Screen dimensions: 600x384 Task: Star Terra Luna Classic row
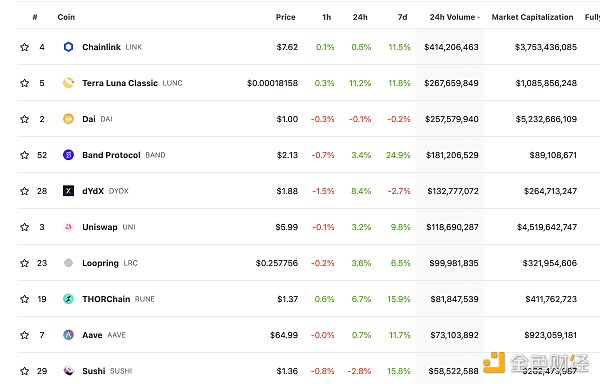pos(24,83)
